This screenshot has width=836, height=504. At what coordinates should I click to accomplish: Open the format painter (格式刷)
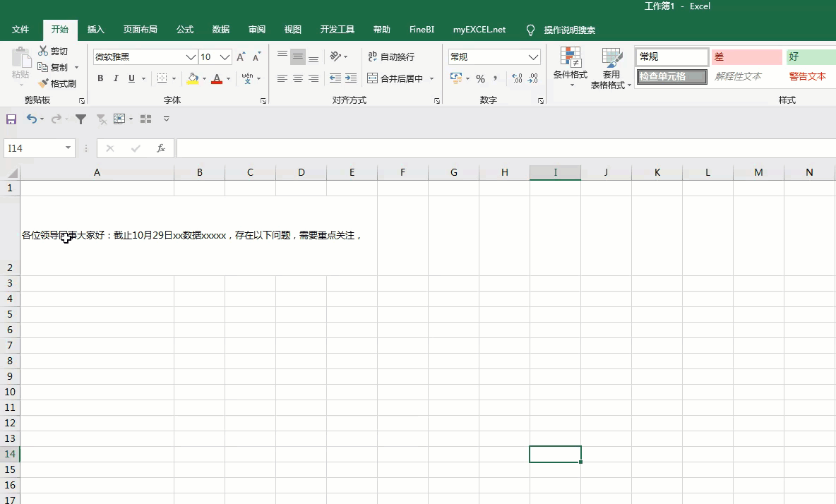point(59,83)
